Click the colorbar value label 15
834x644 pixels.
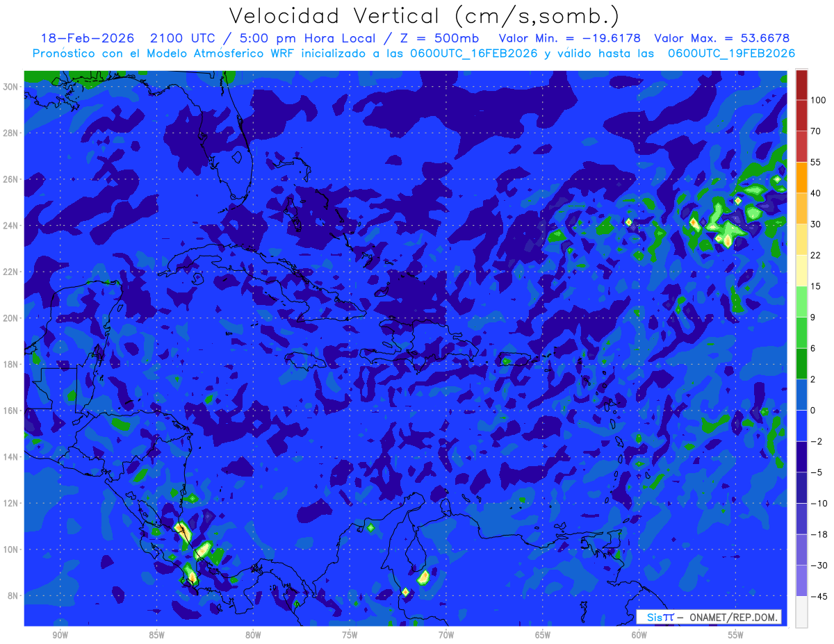click(x=816, y=286)
